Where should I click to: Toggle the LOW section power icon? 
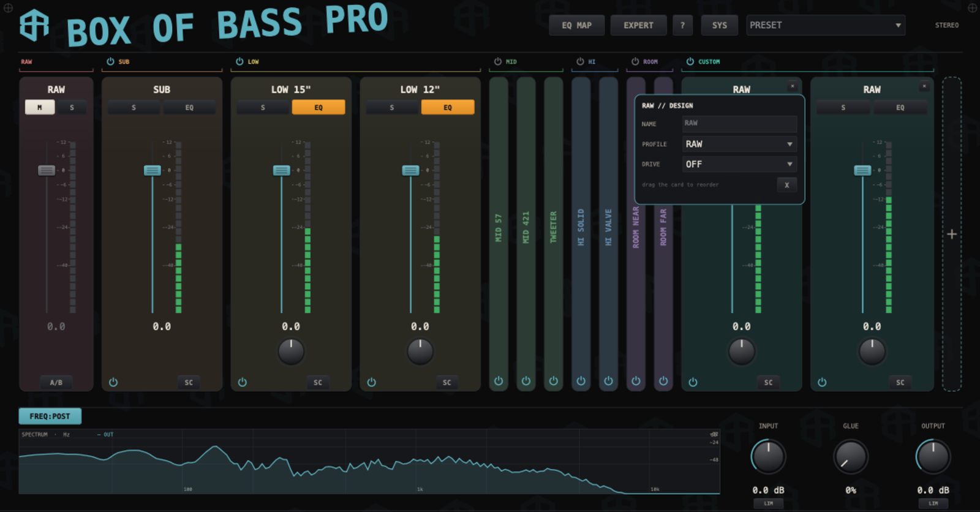(239, 61)
